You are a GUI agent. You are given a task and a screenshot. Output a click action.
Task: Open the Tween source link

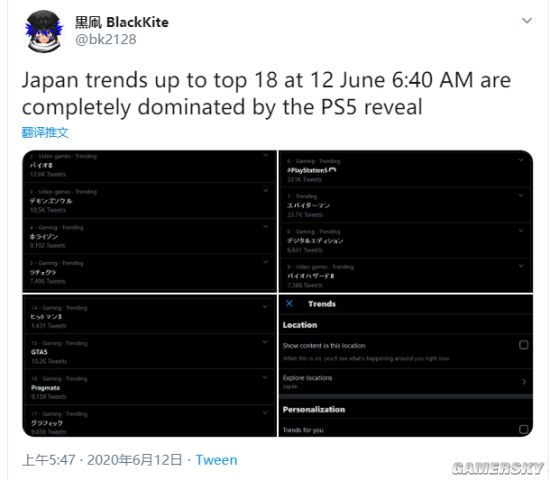point(216,460)
